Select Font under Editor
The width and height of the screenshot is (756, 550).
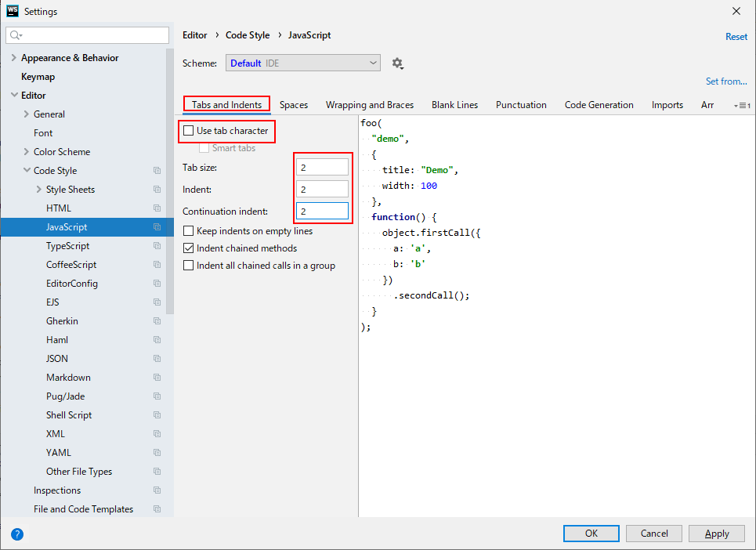[x=43, y=133]
